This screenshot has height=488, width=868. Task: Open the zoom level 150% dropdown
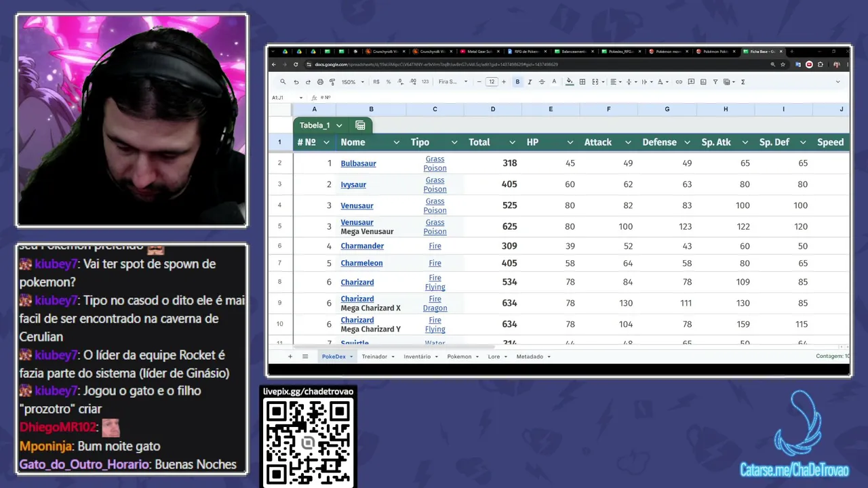point(353,82)
